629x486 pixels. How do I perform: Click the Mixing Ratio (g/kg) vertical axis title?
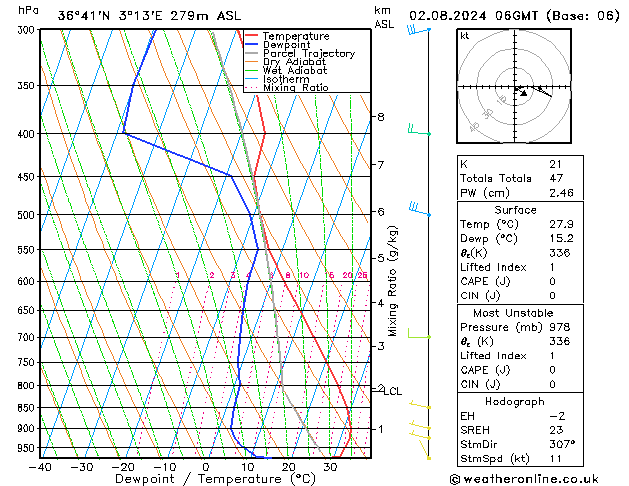[x=392, y=281]
